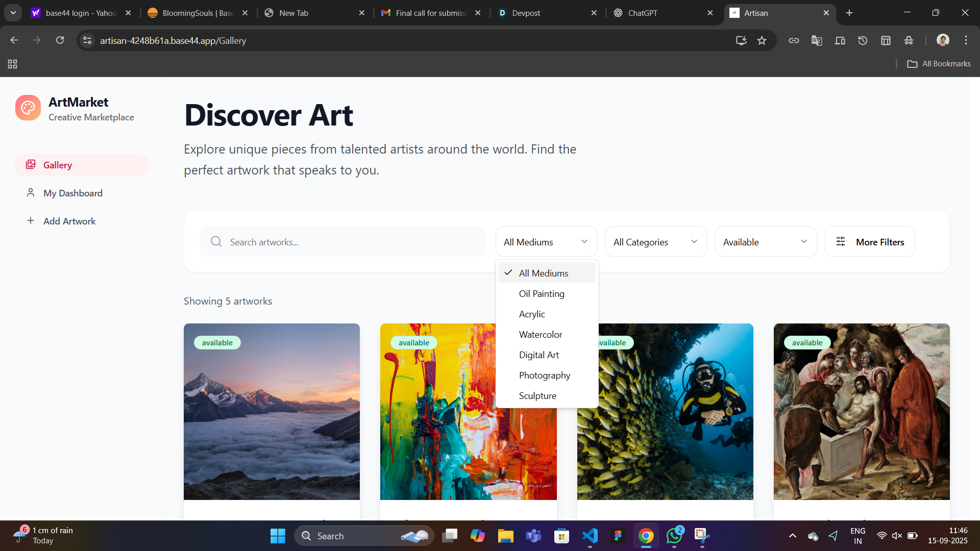Expand the All Categories dropdown
The image size is (980, 551).
point(655,242)
